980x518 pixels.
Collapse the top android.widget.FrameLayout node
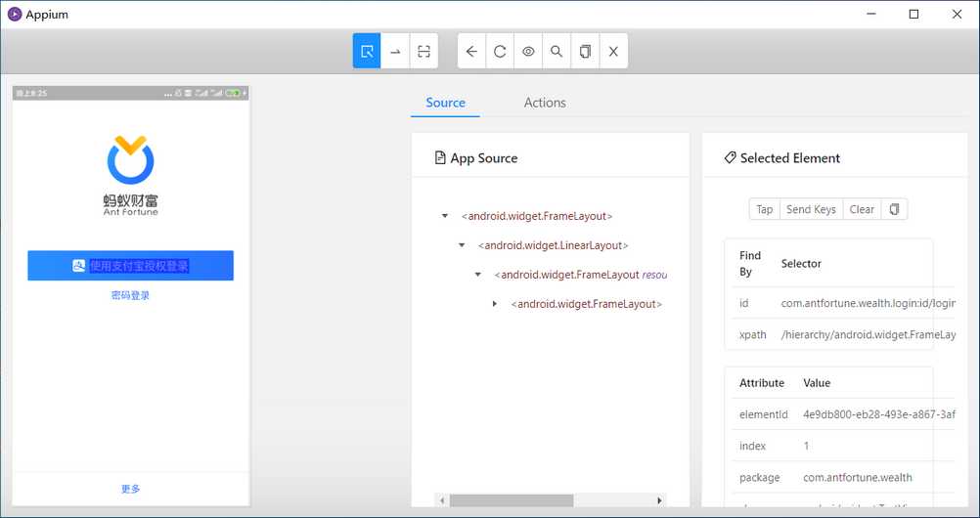point(445,216)
